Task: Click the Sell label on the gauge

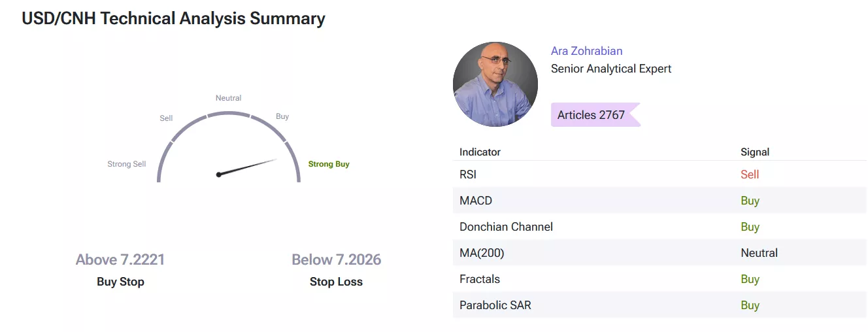Action: point(166,118)
